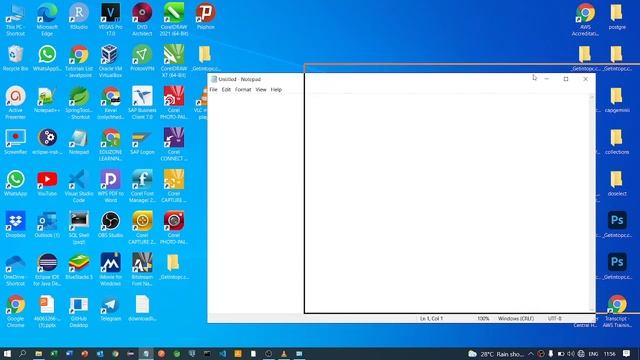Select the Oracle VM VirtualBox icon

(x=111, y=61)
